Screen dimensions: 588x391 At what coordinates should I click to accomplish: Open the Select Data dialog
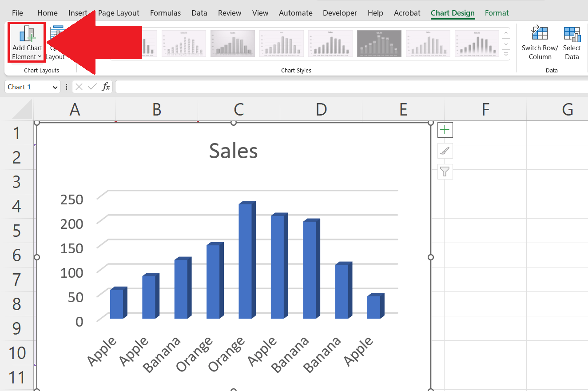pos(572,43)
